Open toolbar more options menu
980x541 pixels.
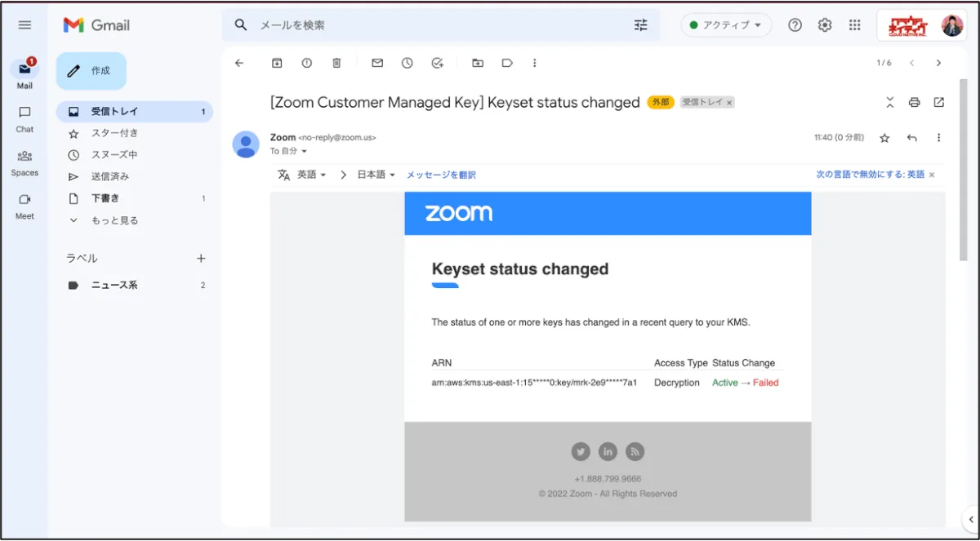pos(535,63)
